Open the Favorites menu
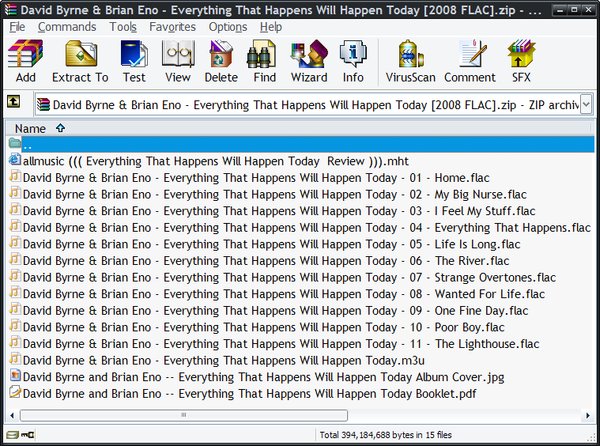Viewport: 600px width, 446px height. (173, 27)
